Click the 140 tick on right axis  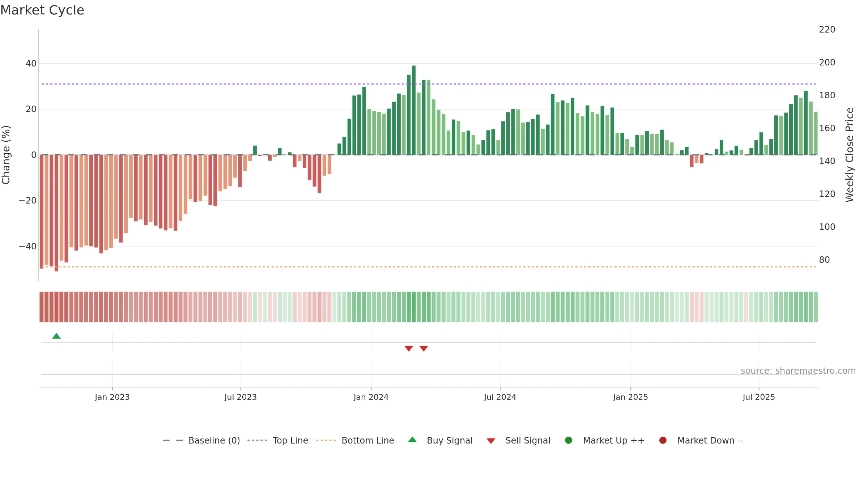(x=827, y=161)
